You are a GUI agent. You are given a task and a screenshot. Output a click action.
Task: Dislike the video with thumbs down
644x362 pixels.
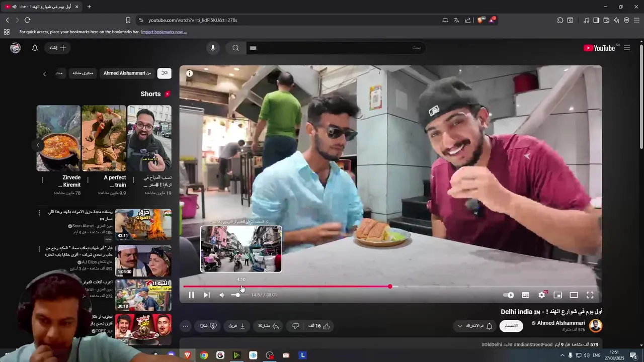pyautogui.click(x=295, y=326)
